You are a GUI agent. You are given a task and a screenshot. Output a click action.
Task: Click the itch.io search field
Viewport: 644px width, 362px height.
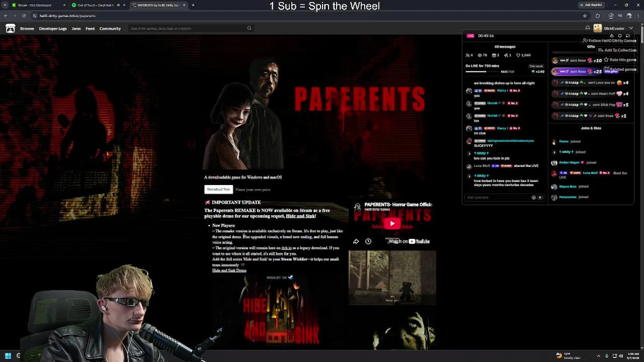(x=191, y=28)
